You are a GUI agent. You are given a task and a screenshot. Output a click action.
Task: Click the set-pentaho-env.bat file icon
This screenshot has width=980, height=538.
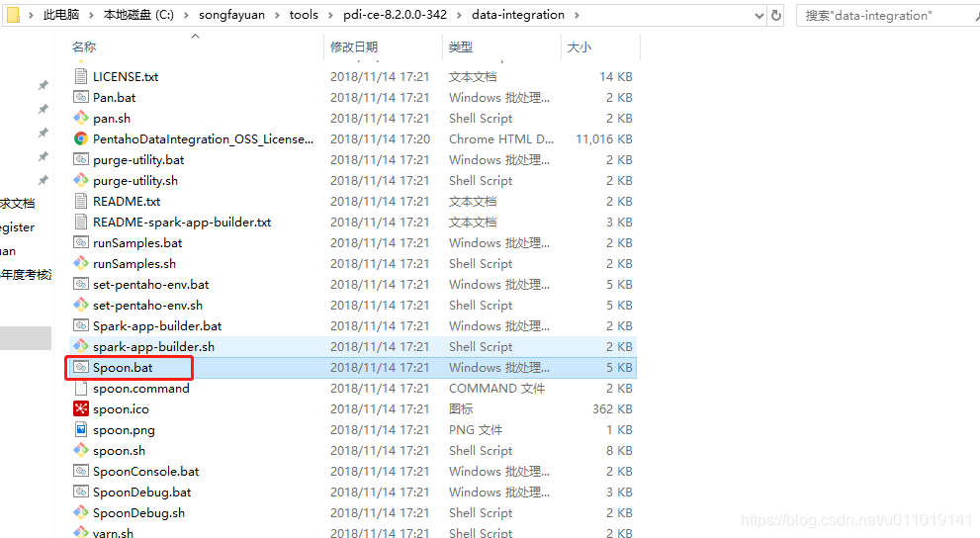click(x=81, y=284)
